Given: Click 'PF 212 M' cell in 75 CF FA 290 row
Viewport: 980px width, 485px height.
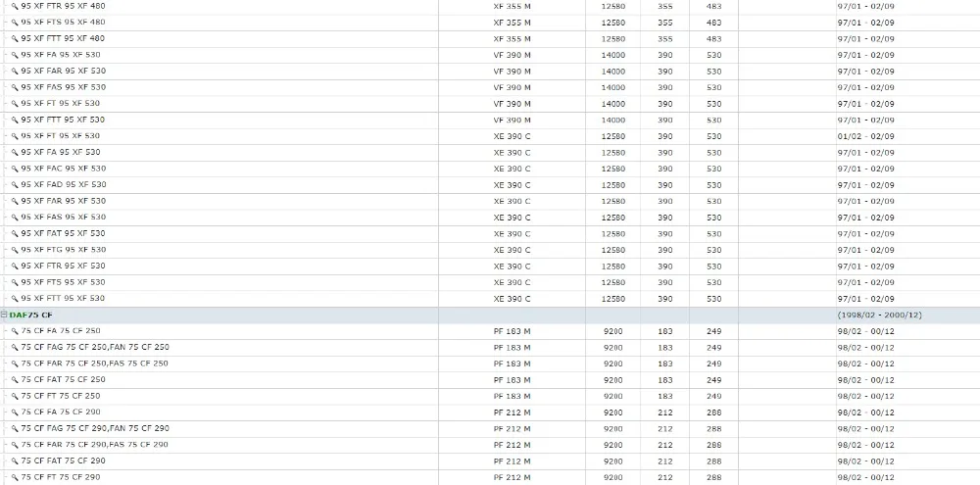Looking at the screenshot, I should pos(512,412).
